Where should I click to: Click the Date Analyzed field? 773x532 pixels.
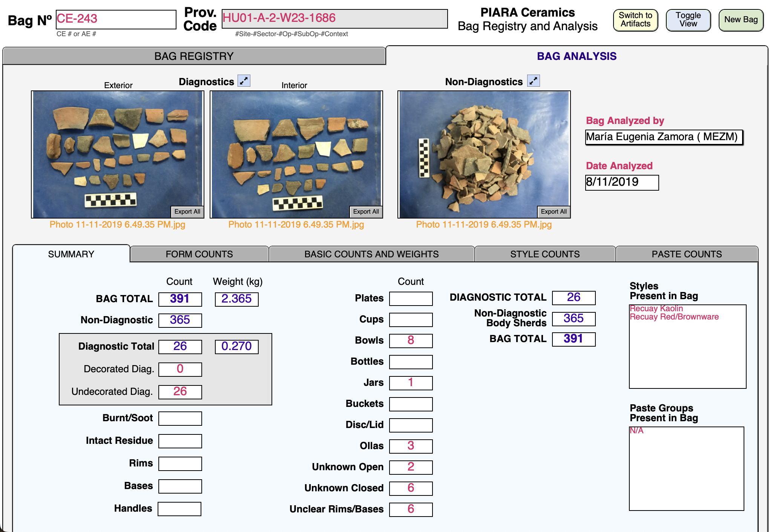click(621, 182)
